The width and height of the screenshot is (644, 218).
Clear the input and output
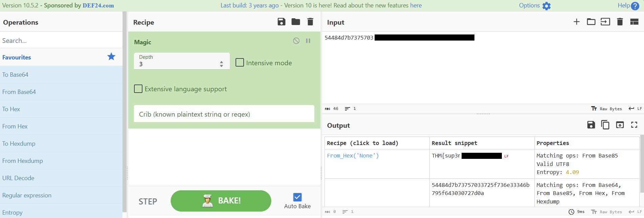pos(620,22)
